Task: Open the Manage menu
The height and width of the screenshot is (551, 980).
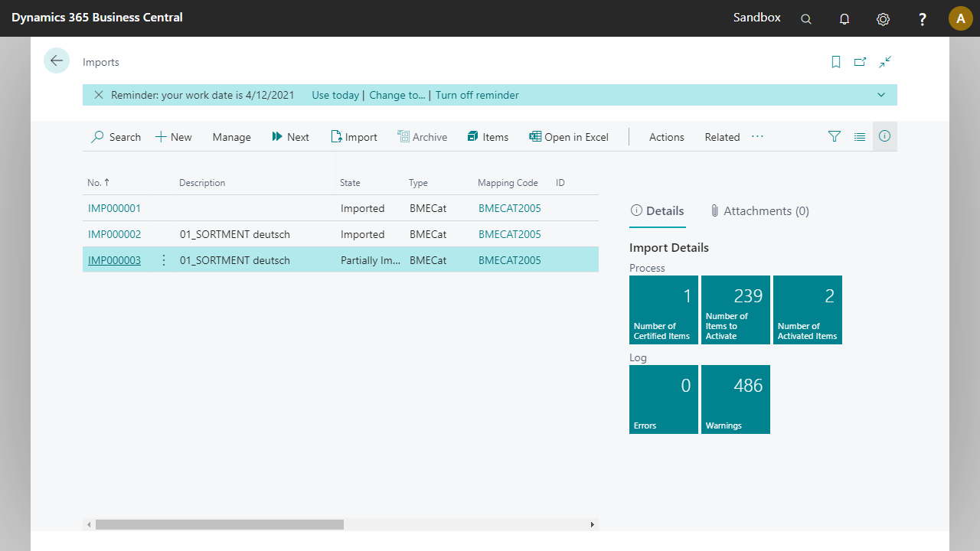Action: tap(232, 137)
